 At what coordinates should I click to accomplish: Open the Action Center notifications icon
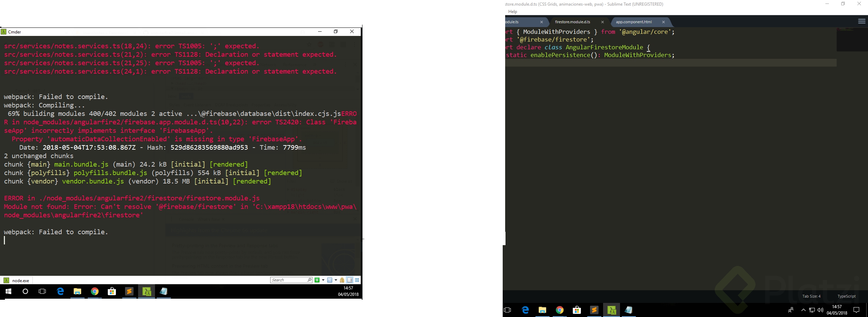pyautogui.click(x=856, y=310)
